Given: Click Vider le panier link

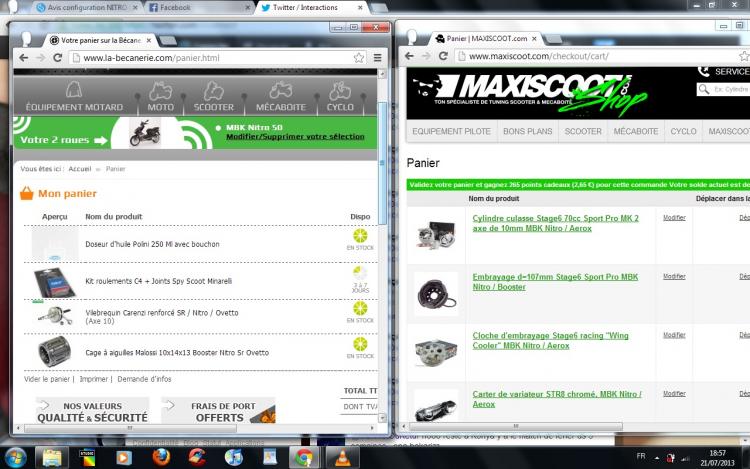Looking at the screenshot, I should [47, 379].
